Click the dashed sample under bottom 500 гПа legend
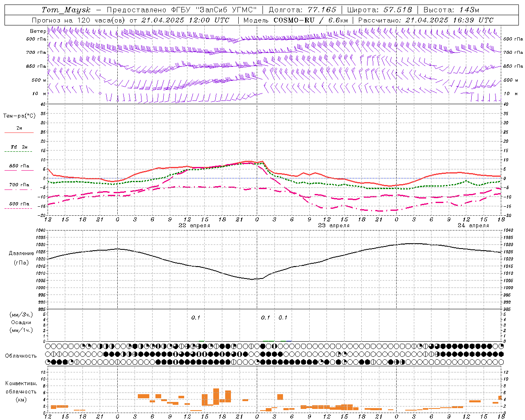Image resolution: width=525 pixels, height=420 pixels. [x=18, y=208]
